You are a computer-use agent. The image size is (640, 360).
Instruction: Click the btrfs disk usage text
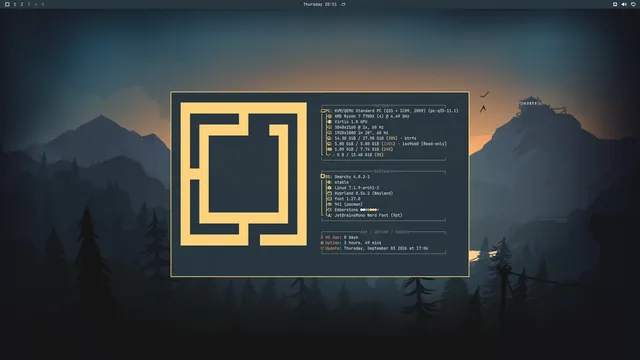pyautogui.click(x=376, y=138)
